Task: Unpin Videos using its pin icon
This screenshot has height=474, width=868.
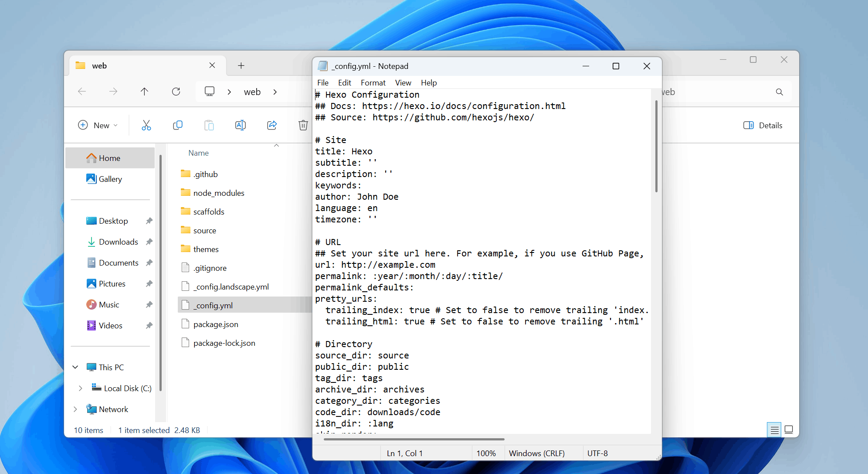Action: [149, 325]
